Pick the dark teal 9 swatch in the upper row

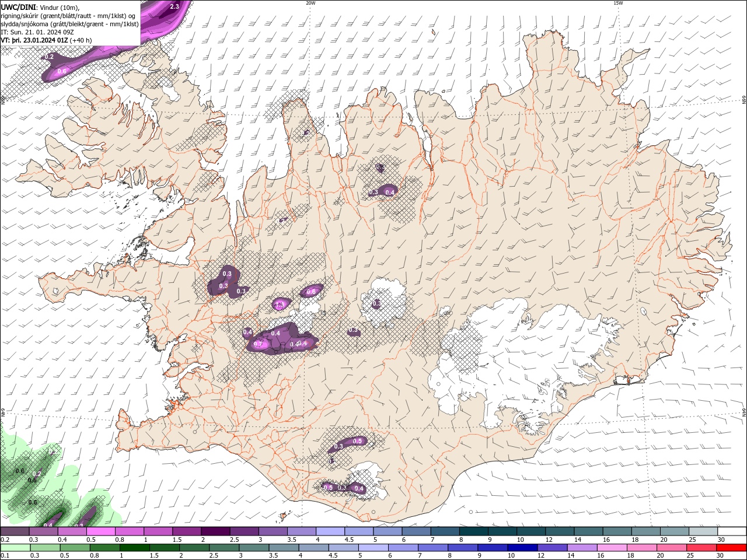pos(502,531)
